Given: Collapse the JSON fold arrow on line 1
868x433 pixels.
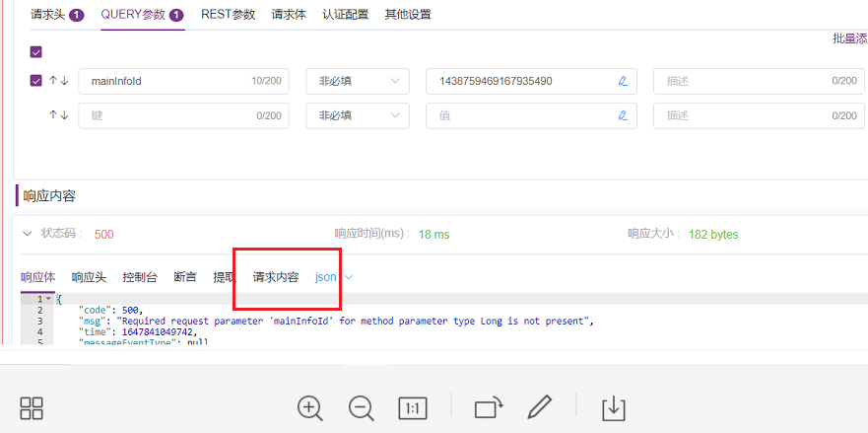Looking at the screenshot, I should pos(48,299).
